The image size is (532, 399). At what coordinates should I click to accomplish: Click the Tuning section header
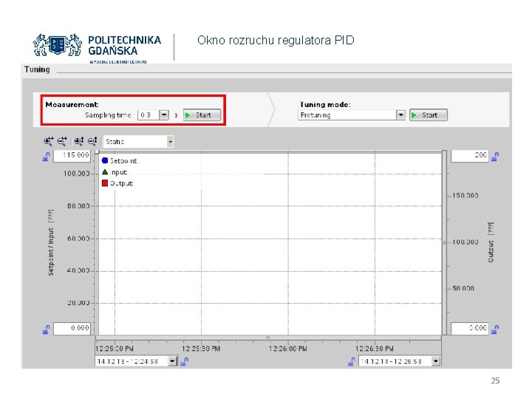[37, 69]
